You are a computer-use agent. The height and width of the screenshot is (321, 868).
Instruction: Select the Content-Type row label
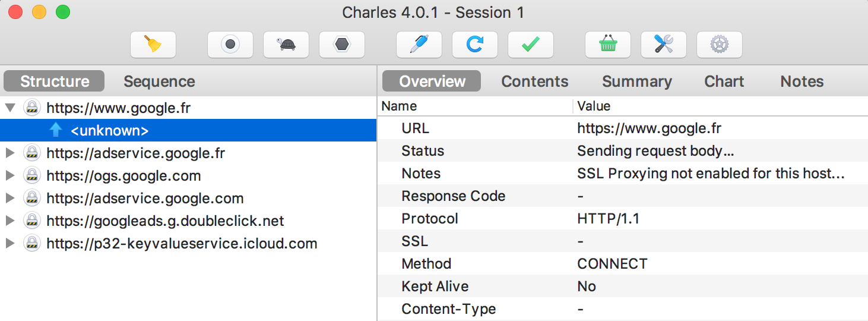[x=448, y=309]
